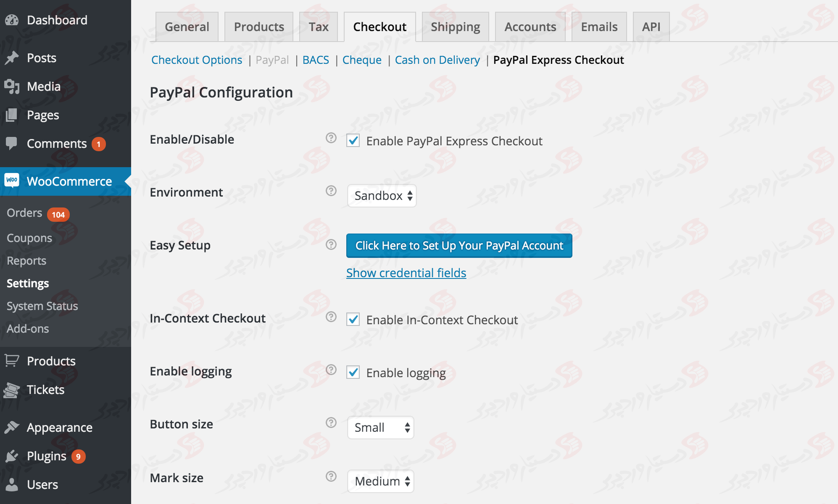Toggle Enable logging checkbox
Image resolution: width=838 pixels, height=504 pixels.
click(x=353, y=372)
